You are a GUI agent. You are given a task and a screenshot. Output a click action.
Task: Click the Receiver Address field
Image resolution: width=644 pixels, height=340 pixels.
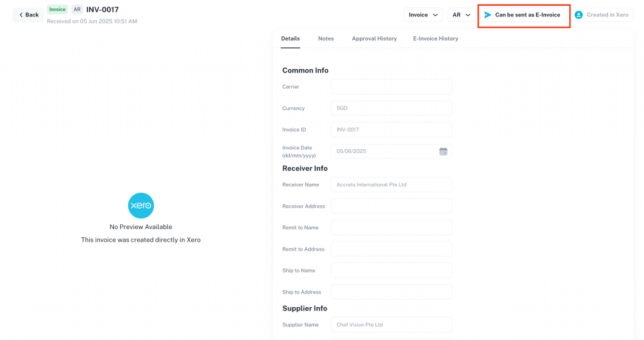point(391,206)
